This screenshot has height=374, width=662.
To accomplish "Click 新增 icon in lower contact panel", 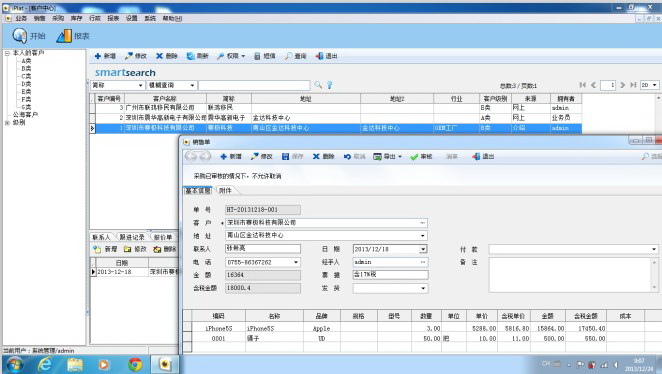I will coord(97,249).
